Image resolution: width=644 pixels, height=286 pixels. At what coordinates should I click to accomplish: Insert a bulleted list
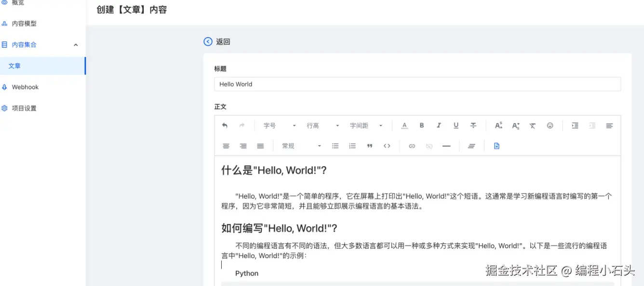click(x=335, y=146)
